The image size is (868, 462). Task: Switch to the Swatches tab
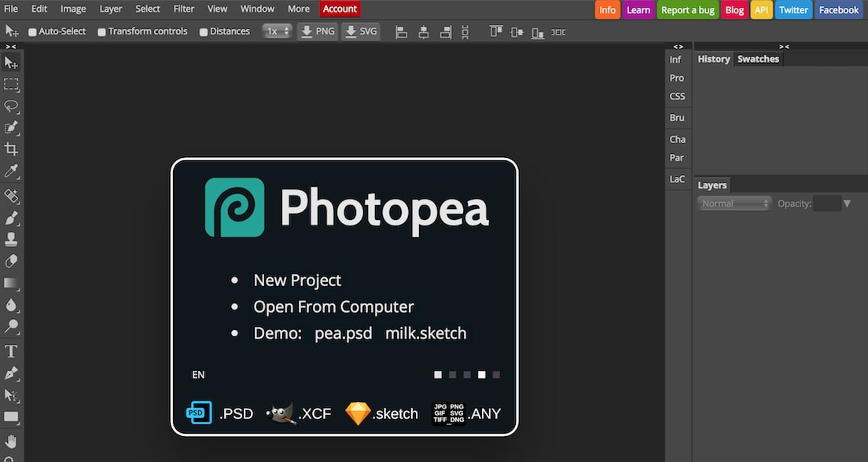click(x=758, y=59)
